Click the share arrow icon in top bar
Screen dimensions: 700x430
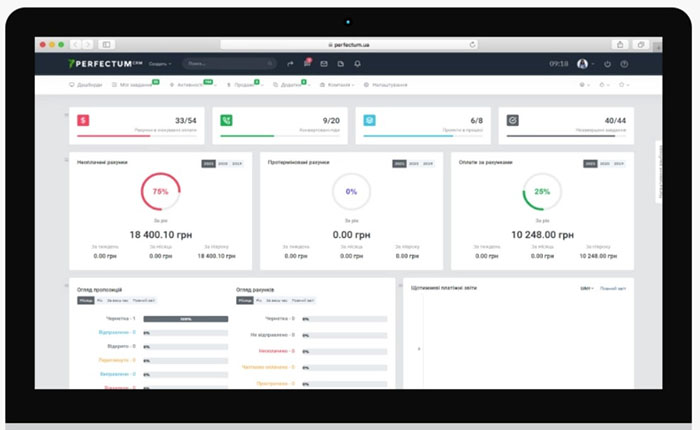pos(290,64)
